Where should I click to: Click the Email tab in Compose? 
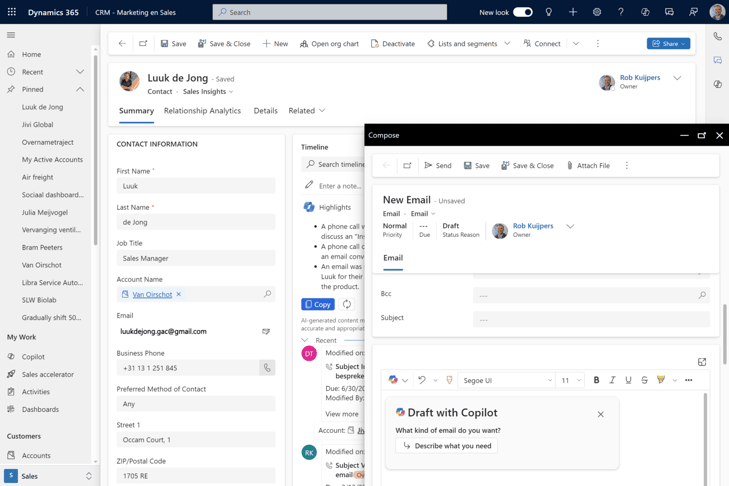393,258
